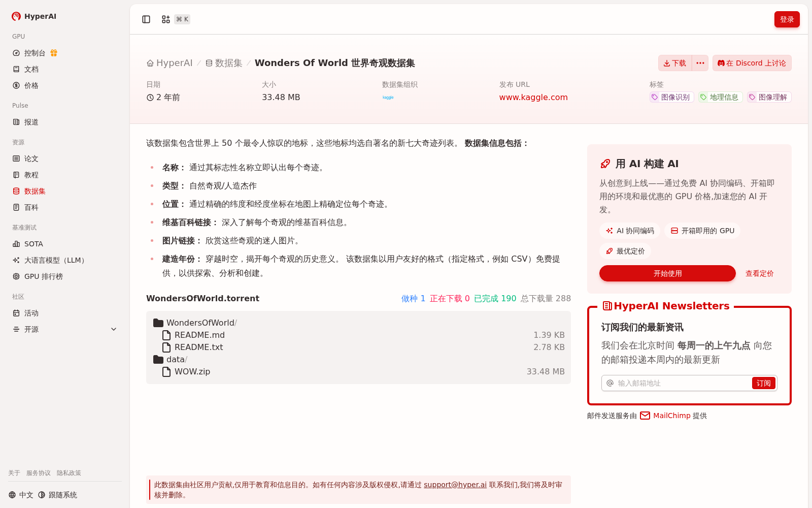The image size is (812, 508).
Task: Click 做种 1 seeding stat
Action: [x=413, y=298]
